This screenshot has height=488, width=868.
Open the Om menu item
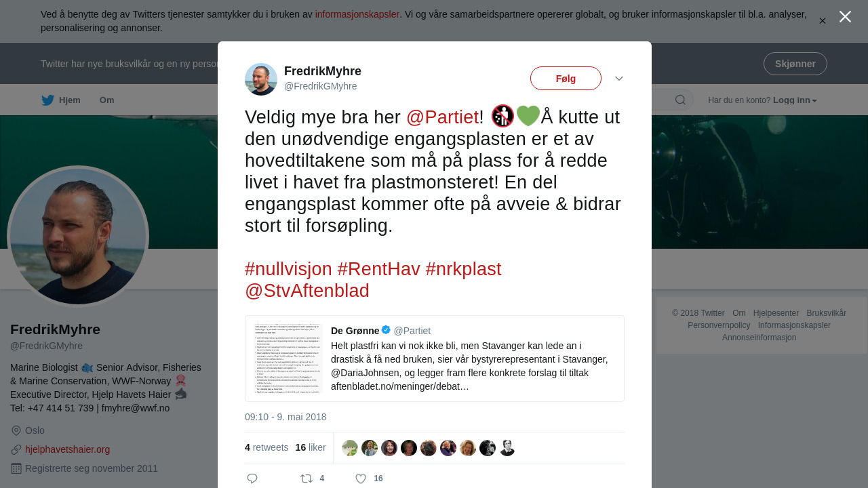click(x=107, y=100)
